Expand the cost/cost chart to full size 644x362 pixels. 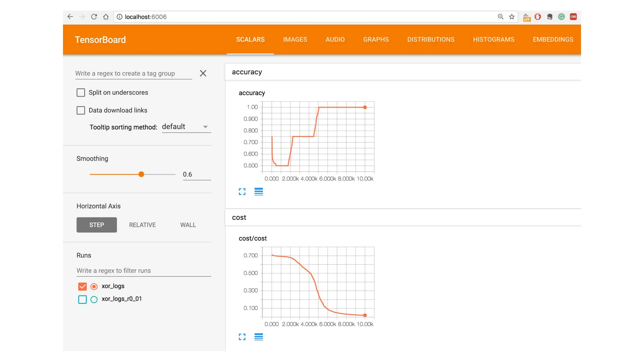[x=242, y=337]
